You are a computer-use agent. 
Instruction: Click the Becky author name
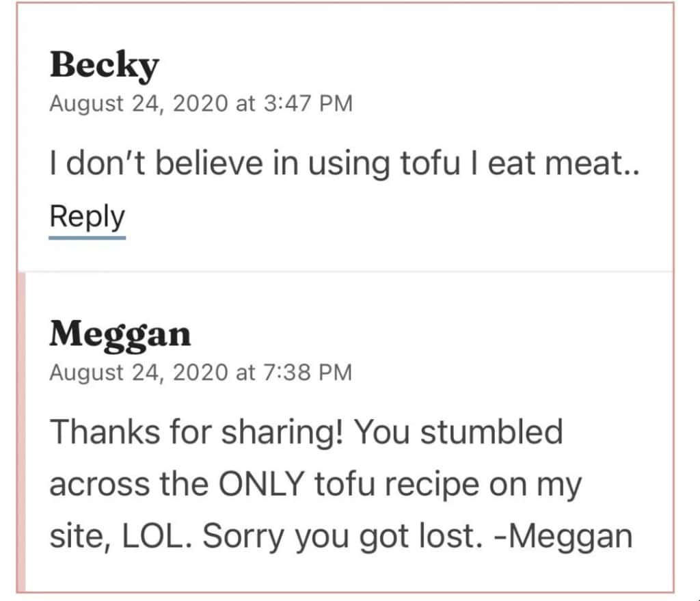[104, 66]
